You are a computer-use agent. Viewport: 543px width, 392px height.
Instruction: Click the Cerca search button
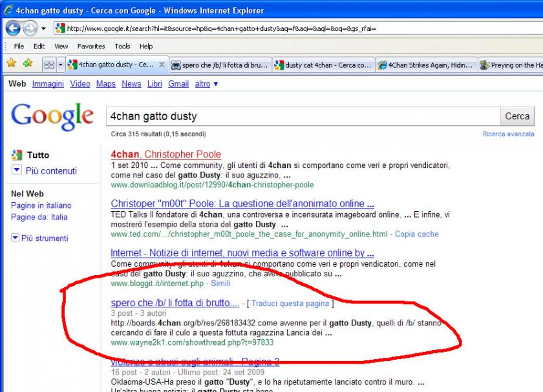(517, 116)
